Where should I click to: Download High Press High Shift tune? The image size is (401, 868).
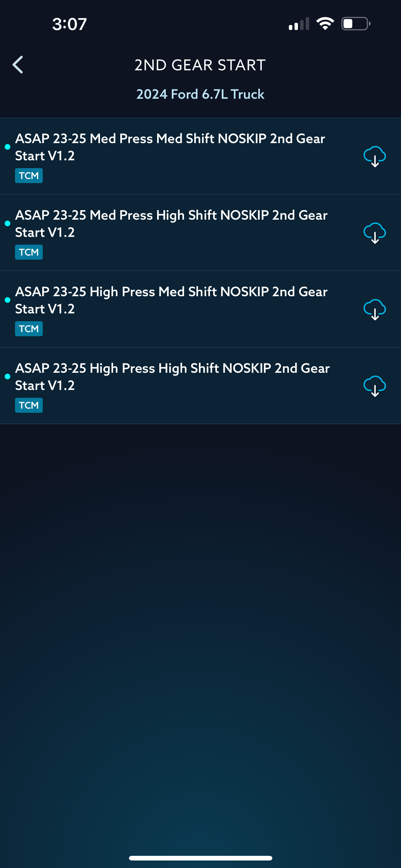tap(374, 386)
